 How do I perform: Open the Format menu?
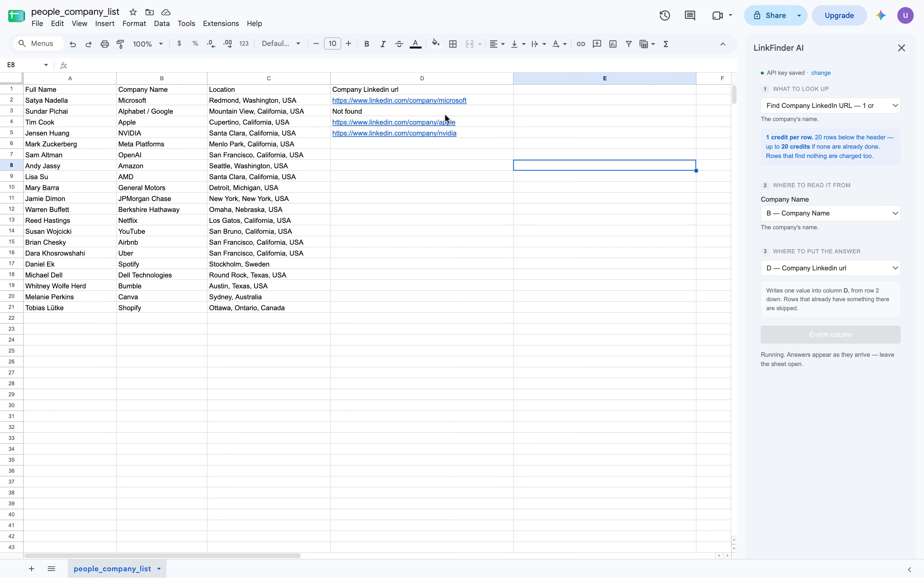click(134, 23)
